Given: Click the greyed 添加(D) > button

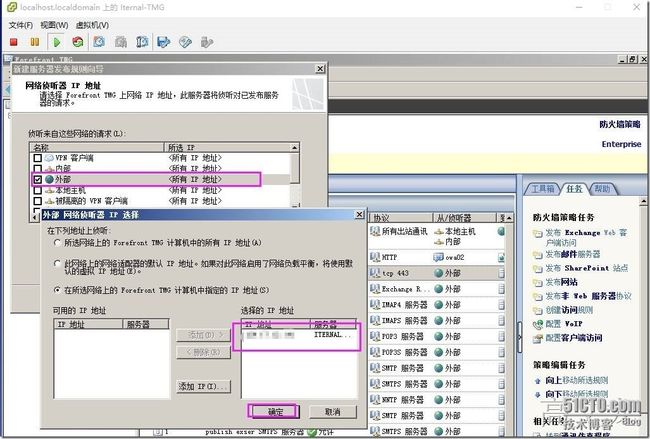Looking at the screenshot, I should point(203,335).
